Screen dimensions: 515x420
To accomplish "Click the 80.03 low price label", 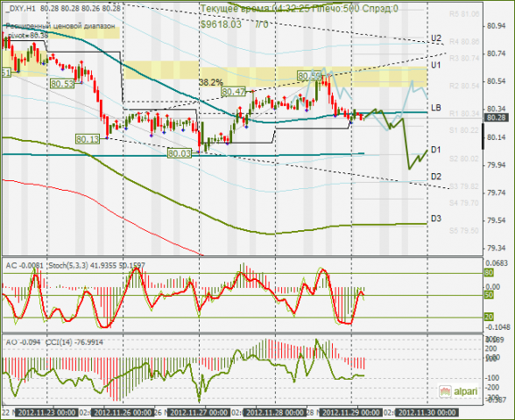I will pos(180,153).
